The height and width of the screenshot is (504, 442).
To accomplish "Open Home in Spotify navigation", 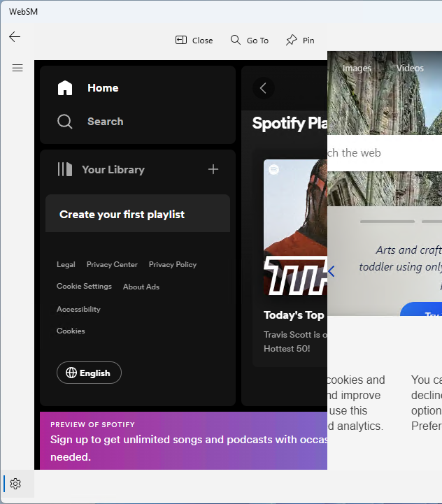I will pos(103,88).
